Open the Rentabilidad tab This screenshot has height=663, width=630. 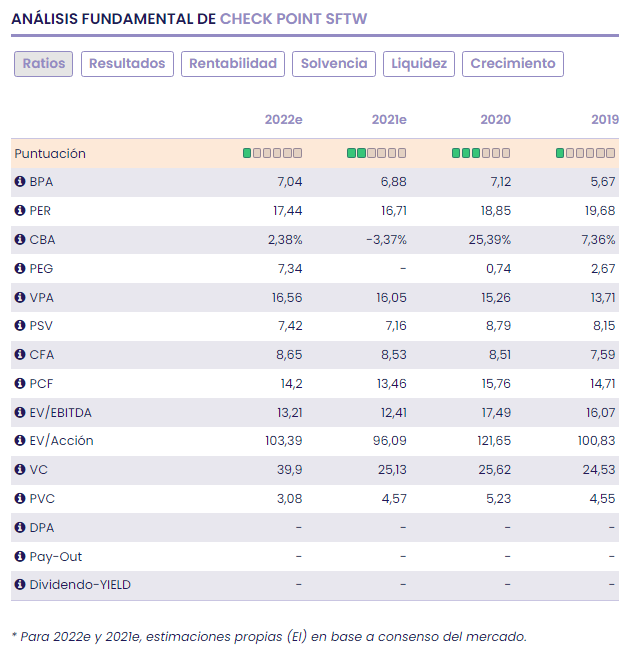233,64
